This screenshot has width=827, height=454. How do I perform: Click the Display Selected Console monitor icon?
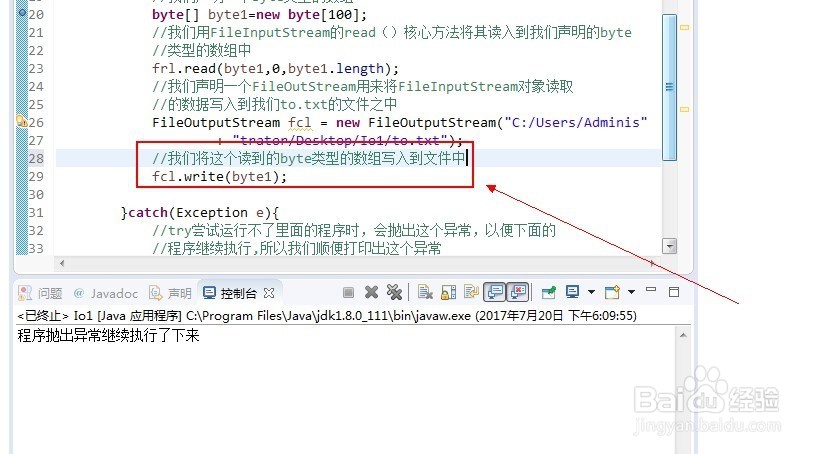[x=572, y=292]
